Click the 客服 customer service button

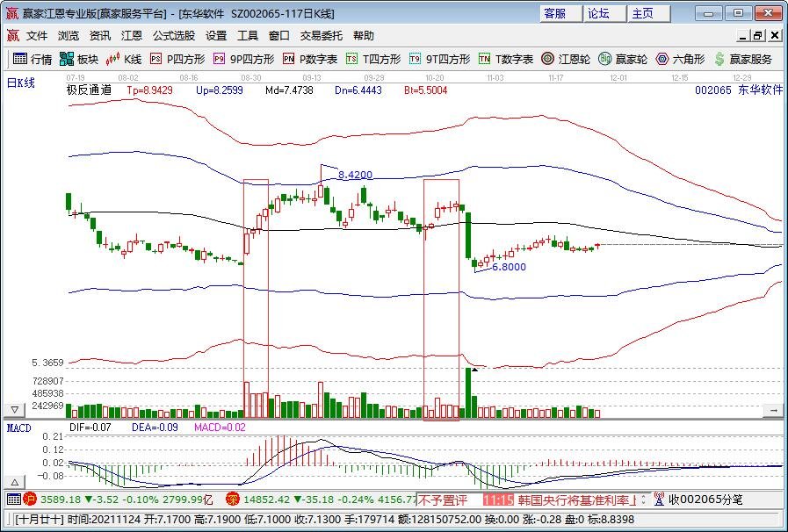(561, 13)
